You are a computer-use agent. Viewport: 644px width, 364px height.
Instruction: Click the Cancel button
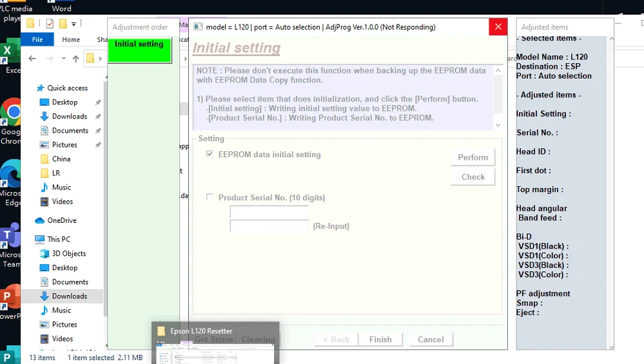(431, 340)
